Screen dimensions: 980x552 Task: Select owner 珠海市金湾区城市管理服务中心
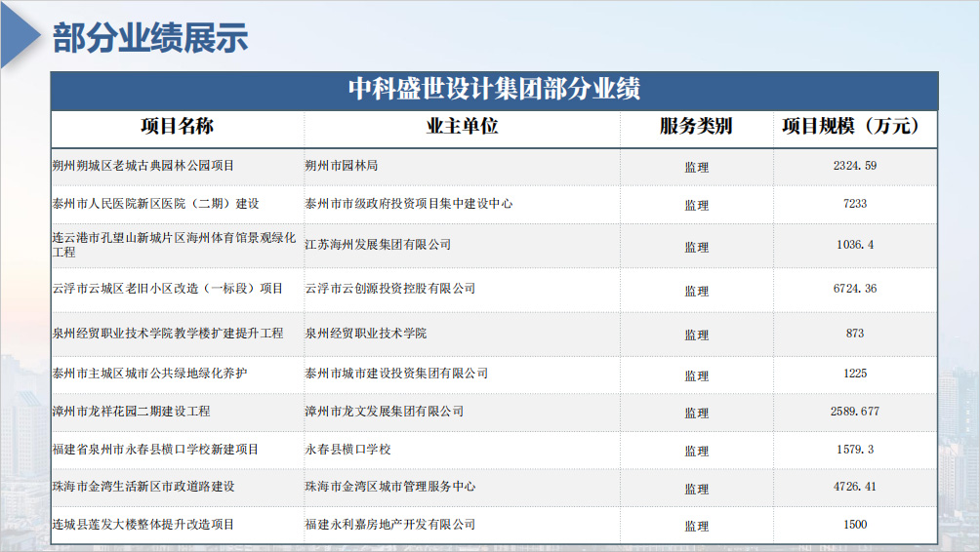[x=390, y=487]
